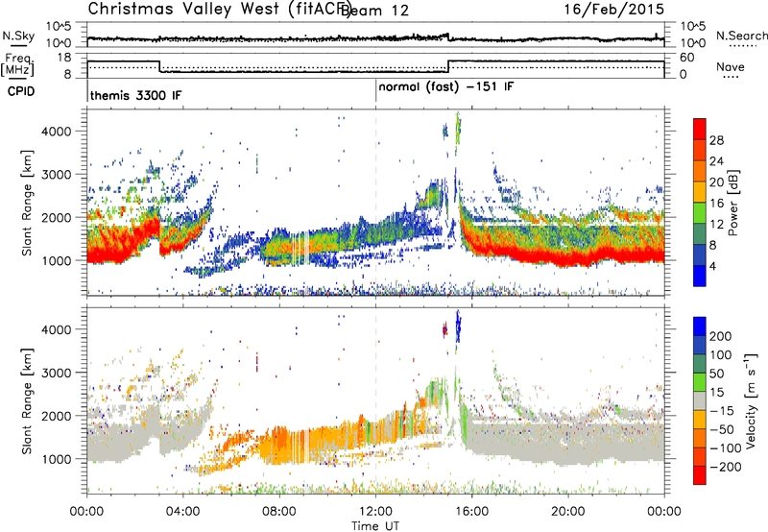Select the Power [dB] colorbar title
The image size is (768, 532).
point(732,203)
